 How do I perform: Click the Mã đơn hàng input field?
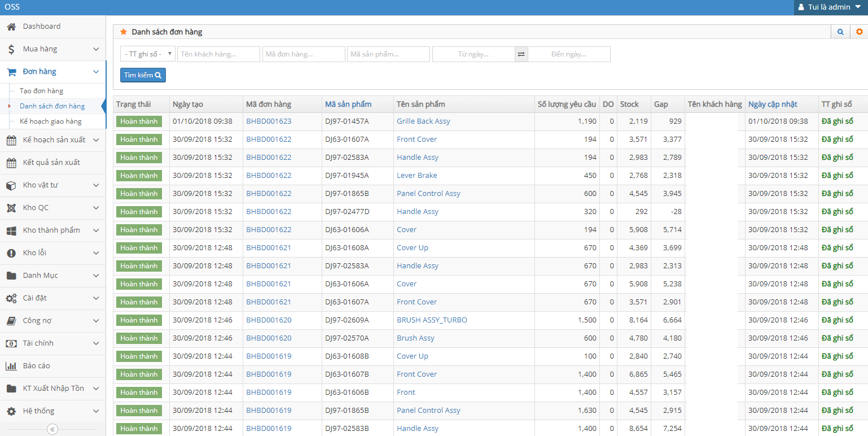304,54
